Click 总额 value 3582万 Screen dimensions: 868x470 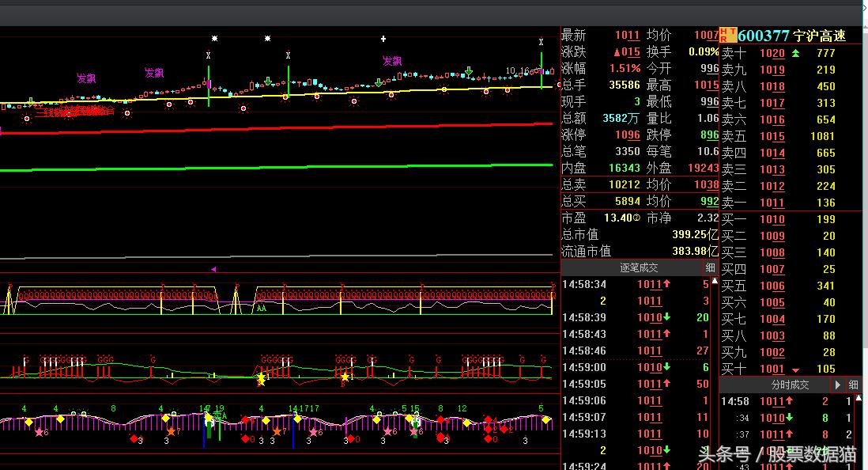pyautogui.click(x=621, y=118)
